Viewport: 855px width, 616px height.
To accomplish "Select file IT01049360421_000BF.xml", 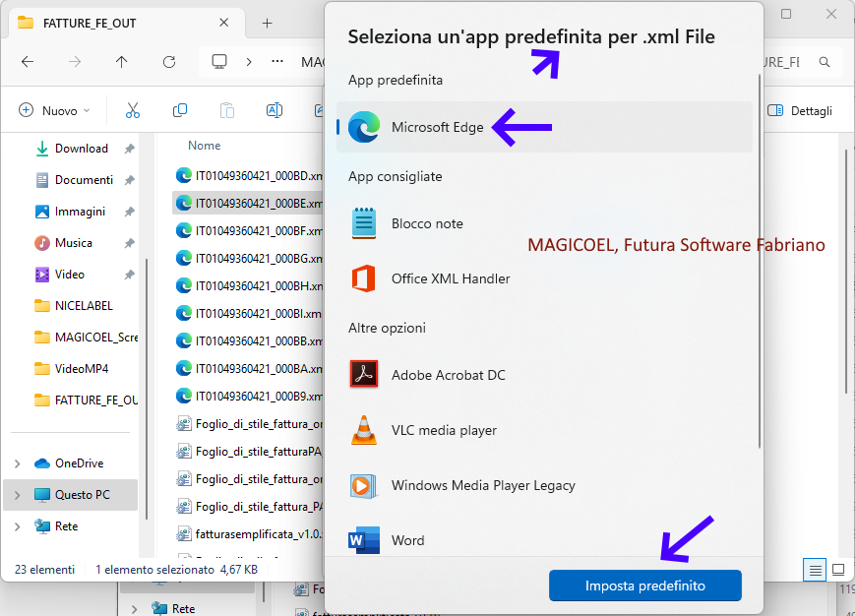I will (248, 230).
